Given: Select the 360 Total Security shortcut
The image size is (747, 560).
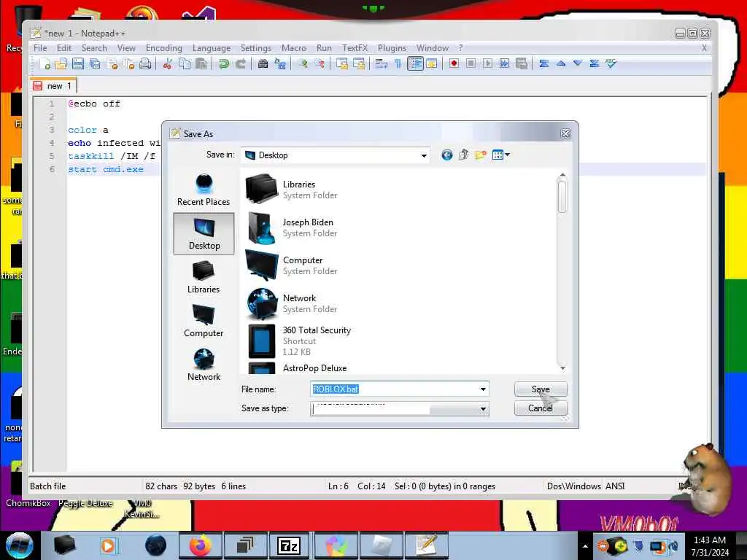Looking at the screenshot, I should click(298, 341).
